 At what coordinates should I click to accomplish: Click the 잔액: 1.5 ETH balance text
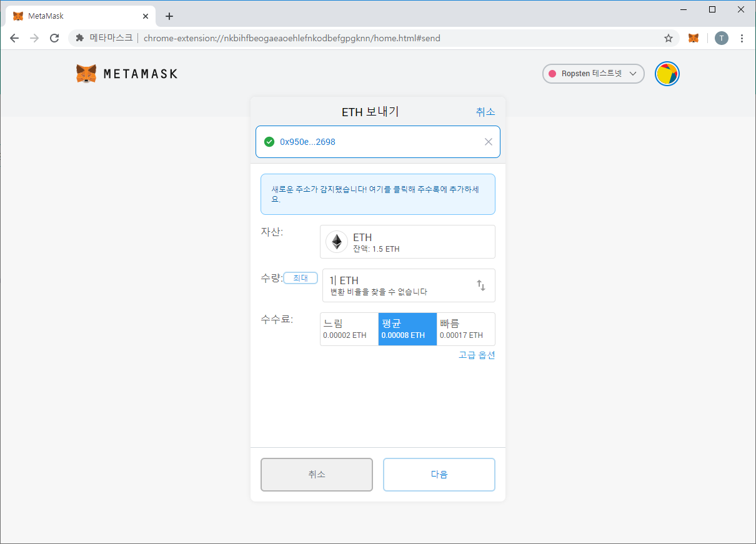click(376, 249)
